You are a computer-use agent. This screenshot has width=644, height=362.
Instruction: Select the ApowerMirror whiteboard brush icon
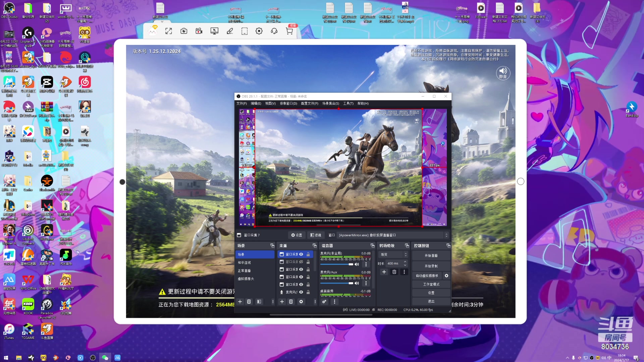click(x=230, y=31)
